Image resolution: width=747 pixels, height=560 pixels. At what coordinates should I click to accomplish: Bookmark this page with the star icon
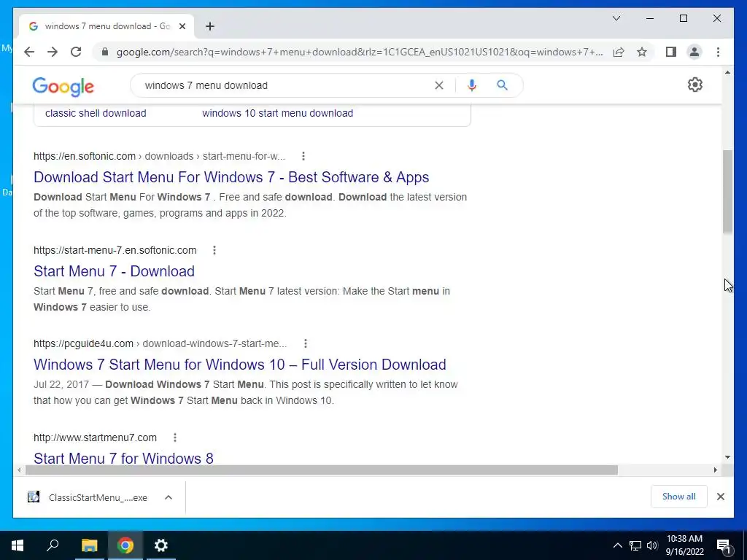coord(642,52)
